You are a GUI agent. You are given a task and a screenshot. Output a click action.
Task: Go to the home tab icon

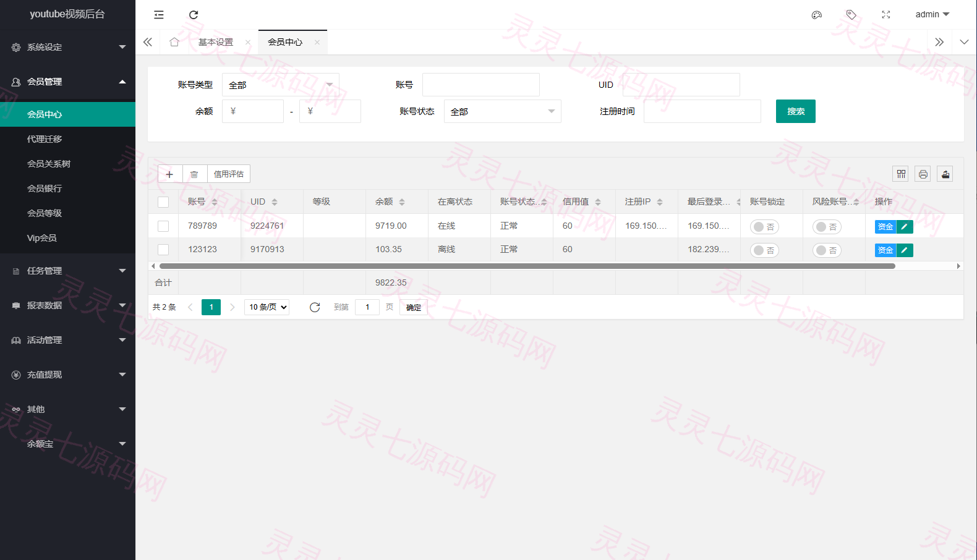click(174, 42)
